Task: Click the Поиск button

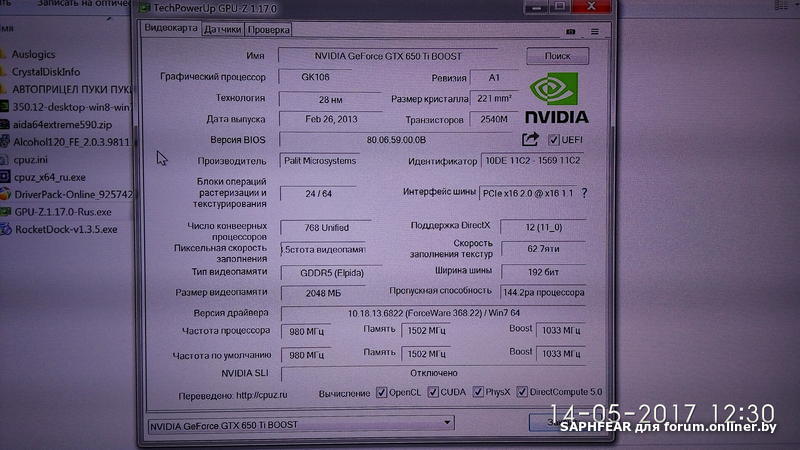Action: [557, 56]
